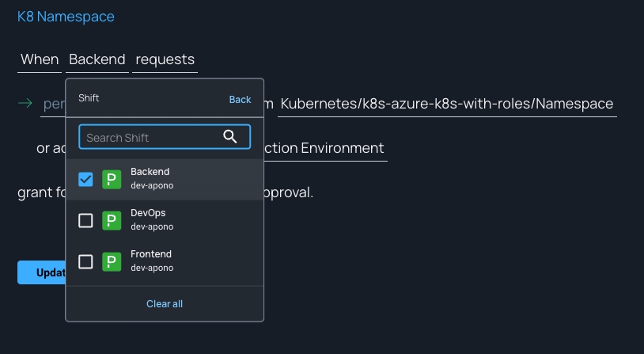Click the PagerDuty icon beside Frontend
644x354 pixels.
point(112,261)
